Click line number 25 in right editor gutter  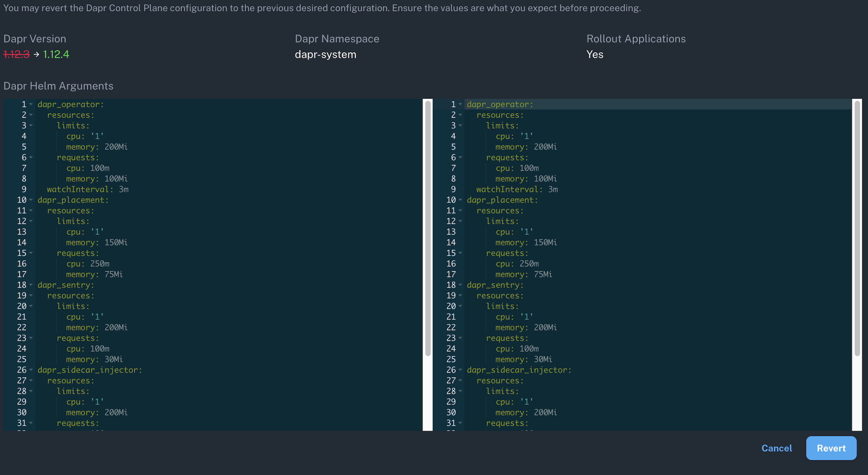pos(451,359)
